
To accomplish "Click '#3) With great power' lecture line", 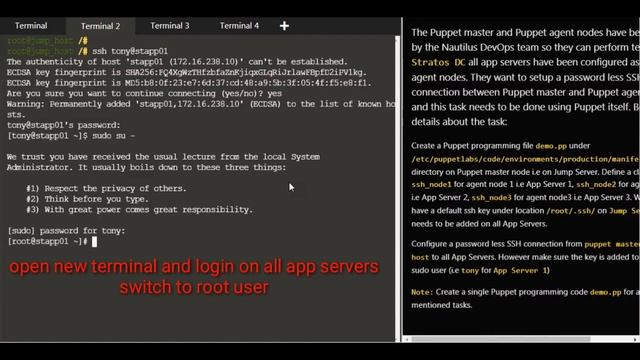I will point(140,210).
